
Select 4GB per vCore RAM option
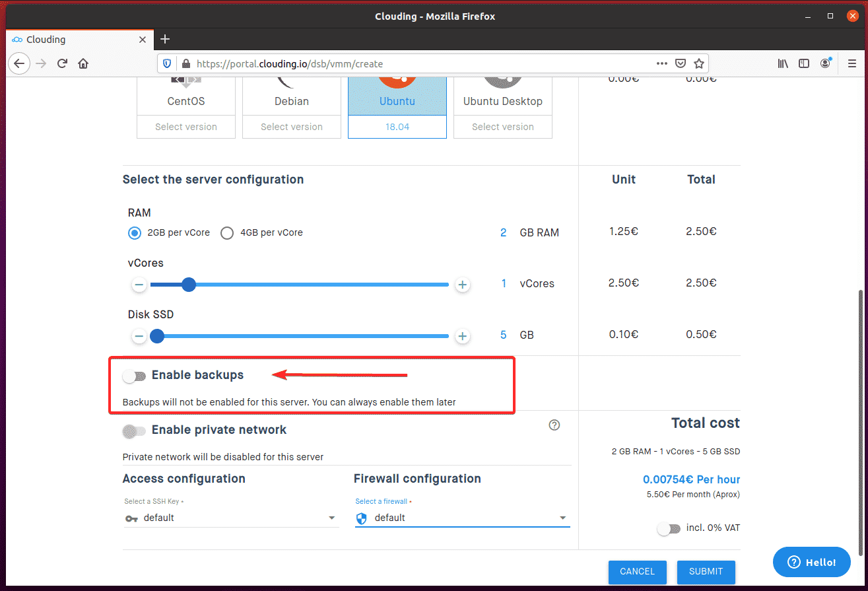pyautogui.click(x=227, y=232)
